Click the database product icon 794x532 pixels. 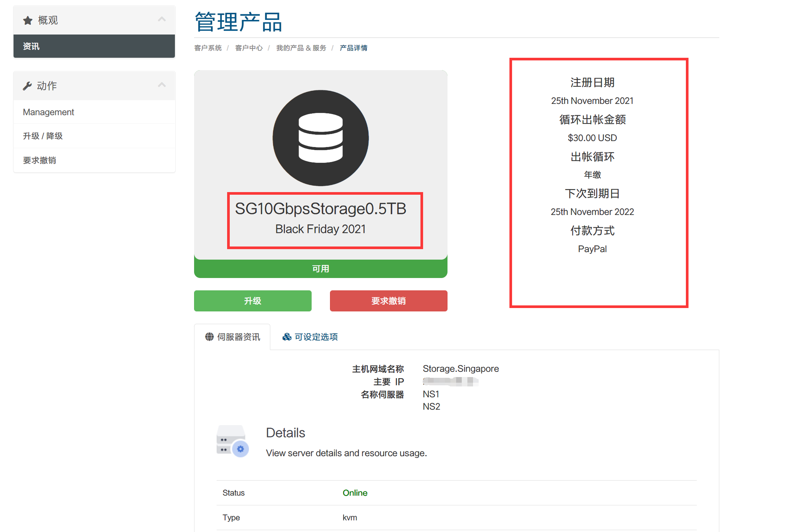pyautogui.click(x=321, y=138)
